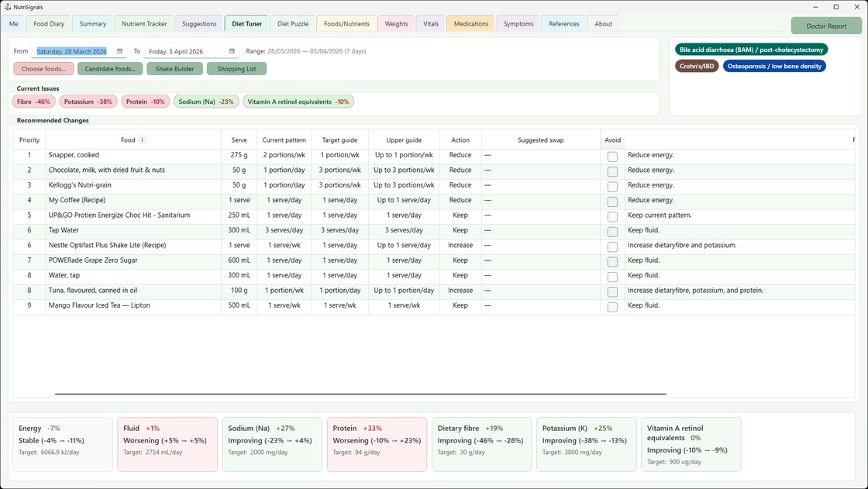The height and width of the screenshot is (489, 868).
Task: Open the calendar picker for the To date
Action: tap(230, 50)
